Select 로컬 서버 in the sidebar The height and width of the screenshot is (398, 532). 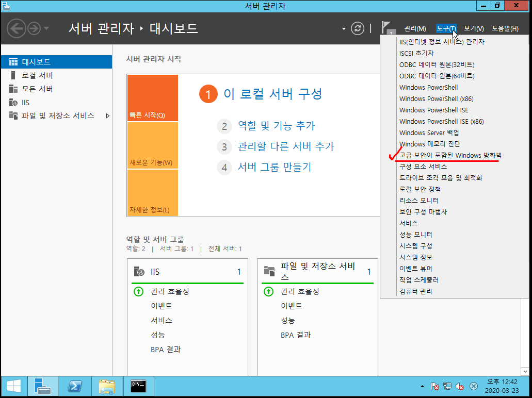tap(56, 75)
